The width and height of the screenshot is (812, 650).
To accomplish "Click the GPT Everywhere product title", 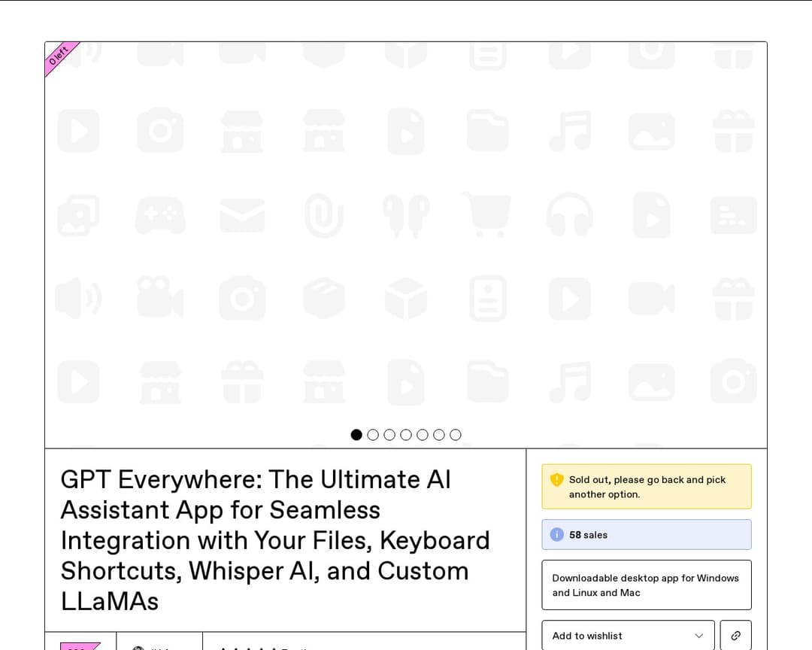I will click(x=275, y=540).
